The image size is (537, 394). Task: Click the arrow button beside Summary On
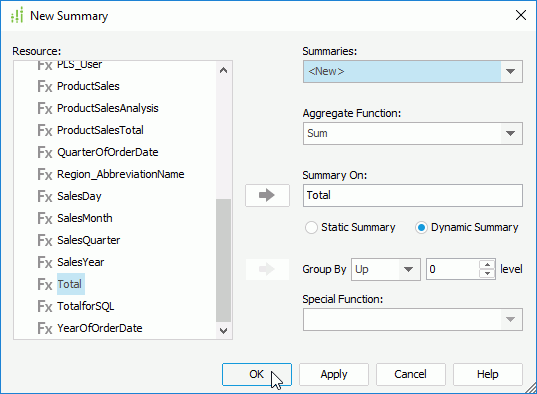tap(267, 195)
